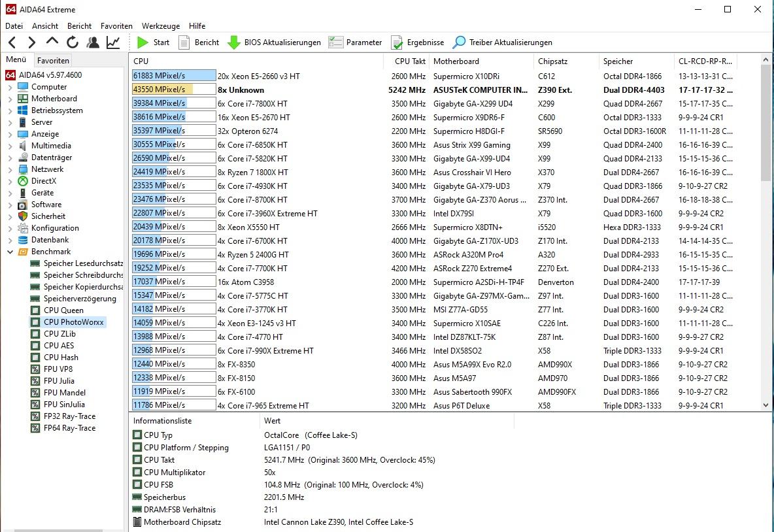Expand the Betriebssystem tree node

pos(10,110)
